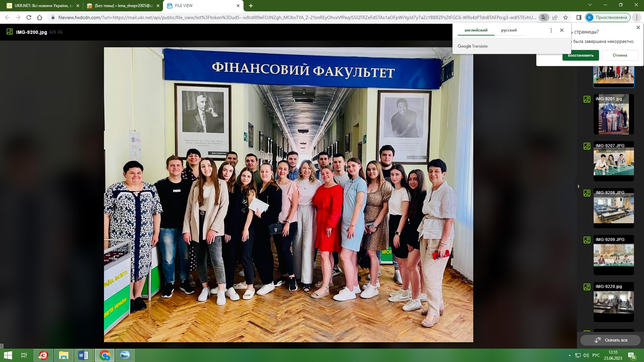The width and height of the screenshot is (644, 362).
Task: Go back to the previous page
Action: tap(7, 17)
